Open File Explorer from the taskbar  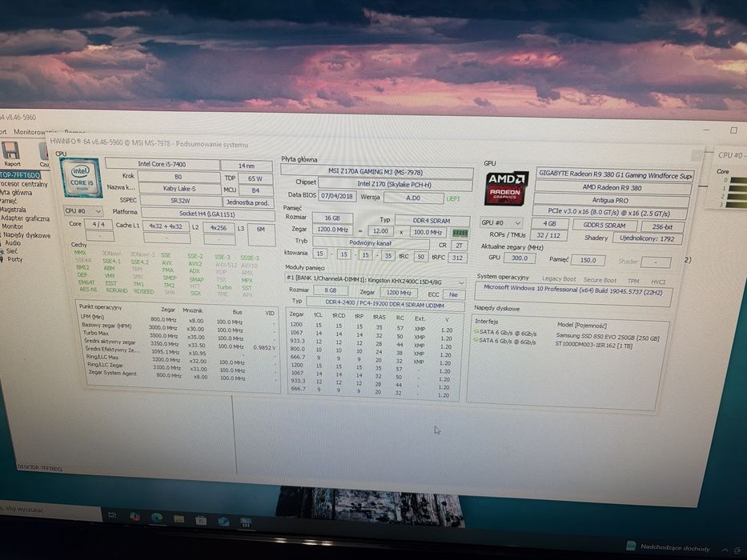[x=179, y=519]
